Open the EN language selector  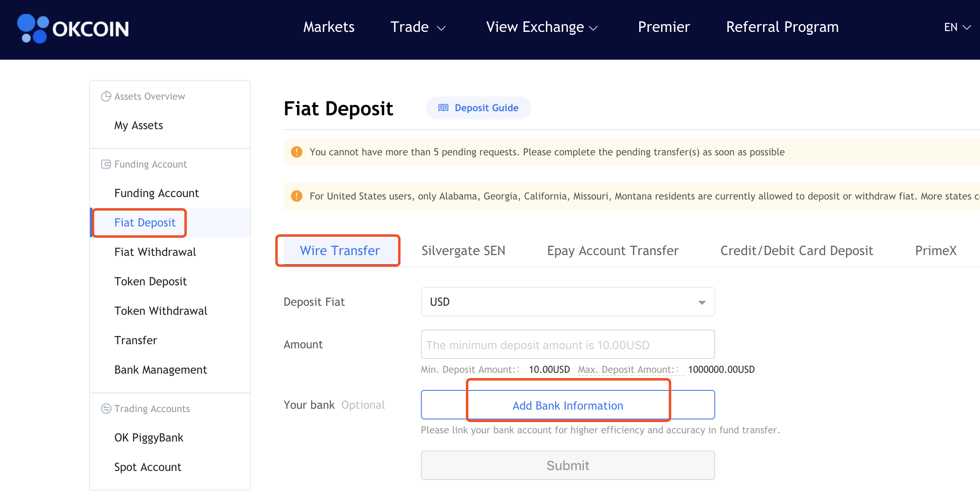tap(958, 27)
